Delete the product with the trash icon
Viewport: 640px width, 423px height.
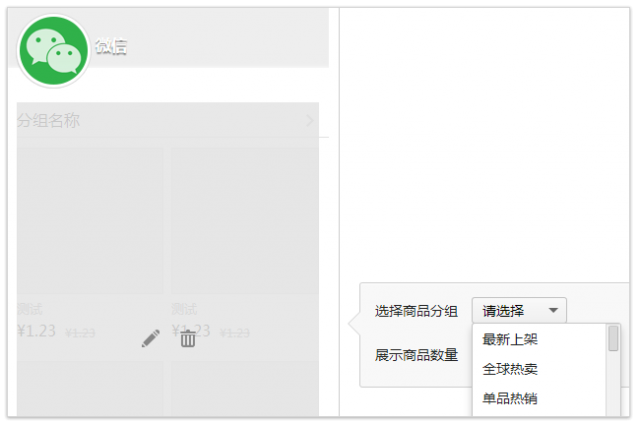pyautogui.click(x=188, y=339)
